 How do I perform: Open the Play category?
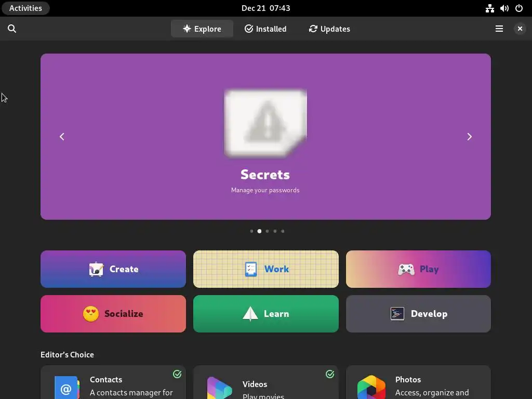tap(418, 269)
